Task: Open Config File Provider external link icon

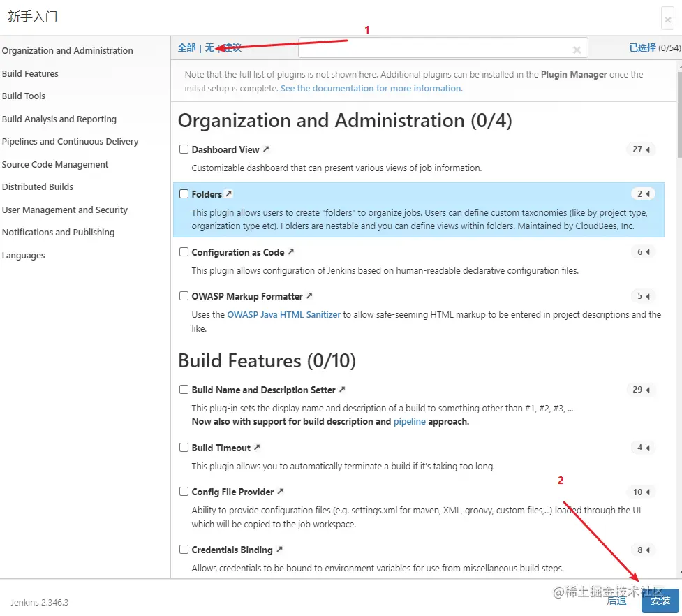Action: pyautogui.click(x=281, y=492)
